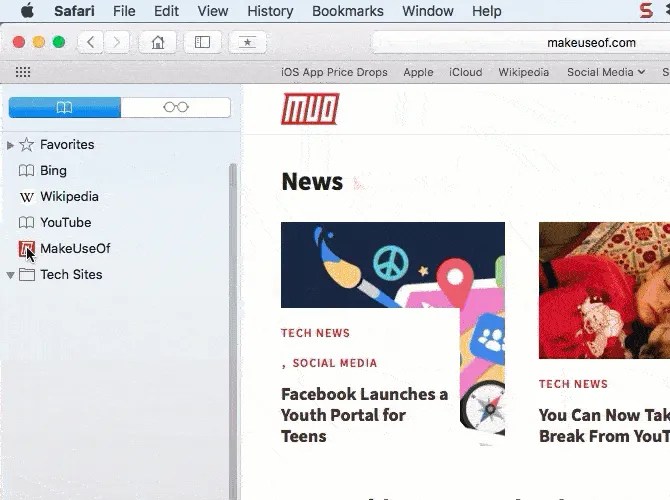Click the Home toolbar button
670x500 pixels.
[x=158, y=42]
